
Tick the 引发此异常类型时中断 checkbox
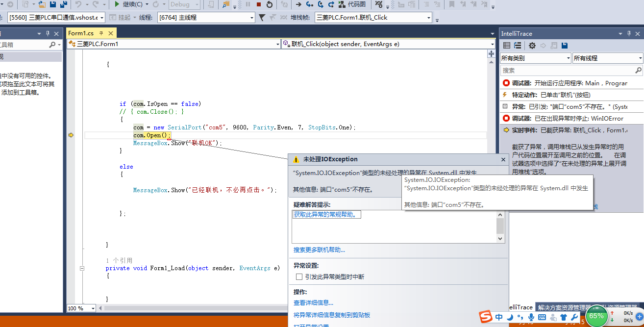tap(299, 277)
